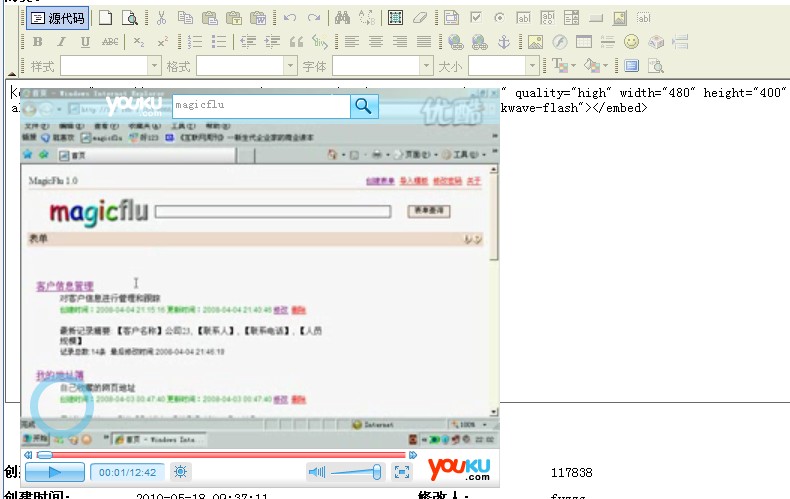Seek along the red video progress bar
The image size is (790, 499).
pyautogui.click(x=221, y=455)
